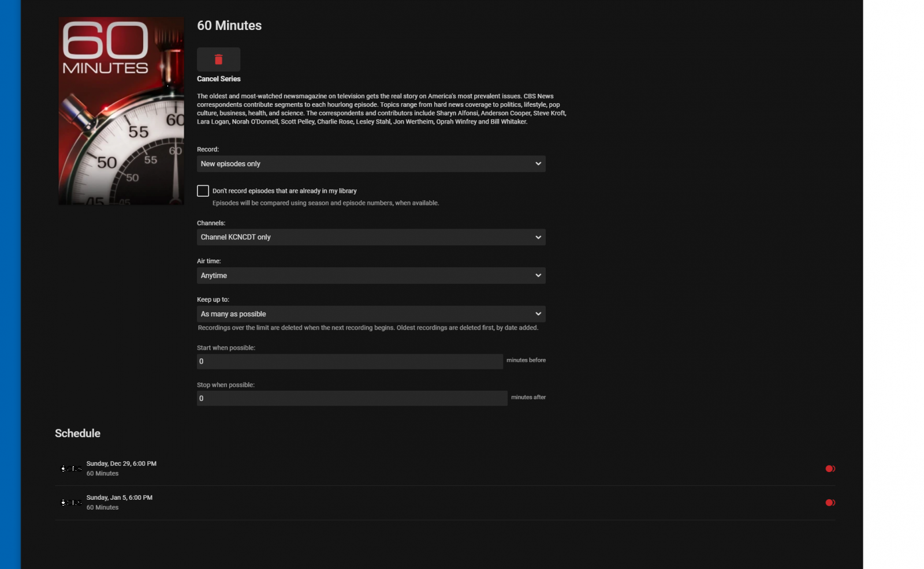Screen dimensions: 924x569
Task: Expand the Keep up to dropdown
Action: [371, 314]
